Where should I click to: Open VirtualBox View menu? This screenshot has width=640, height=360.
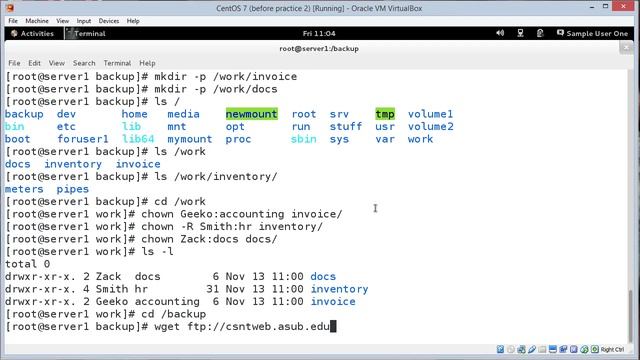[62, 21]
